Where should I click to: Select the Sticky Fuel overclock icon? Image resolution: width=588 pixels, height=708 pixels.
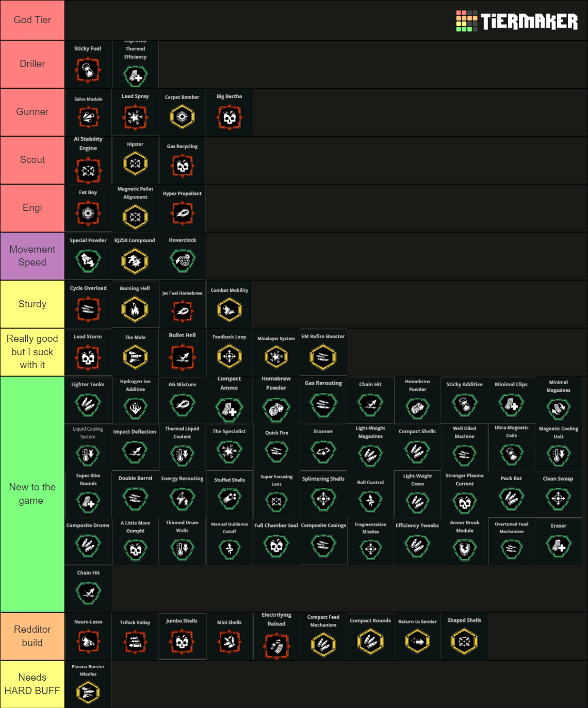[x=88, y=71]
